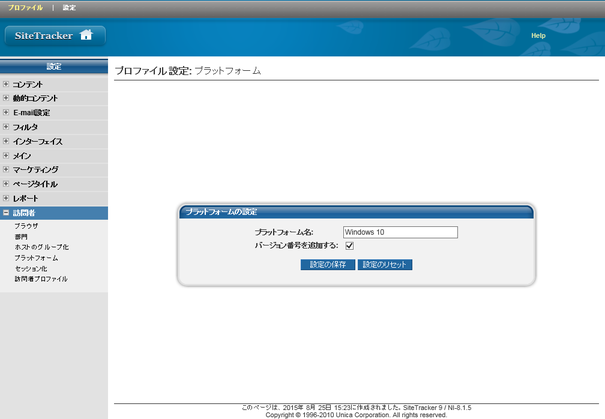Screen dimensions: 605x419
Task: Open the 部門 settings link
Action: coord(21,237)
